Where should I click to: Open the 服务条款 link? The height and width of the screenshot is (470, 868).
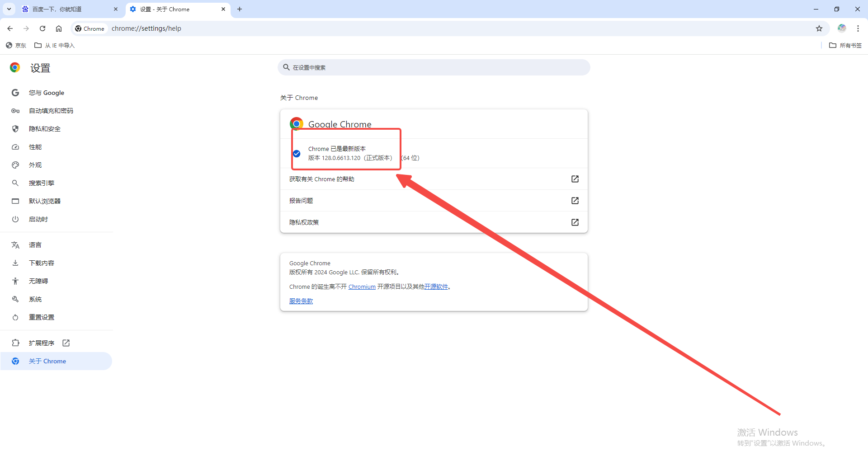click(301, 301)
